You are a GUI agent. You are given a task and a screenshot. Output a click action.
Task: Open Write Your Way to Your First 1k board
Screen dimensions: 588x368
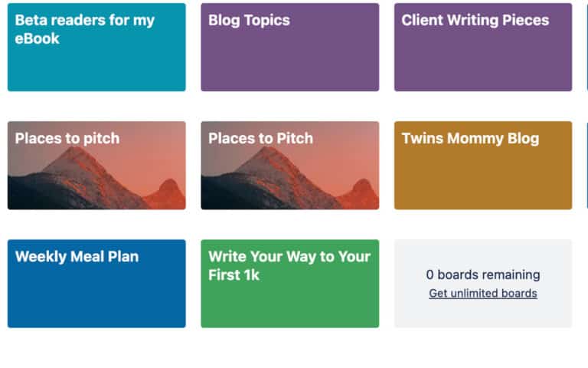(x=290, y=284)
